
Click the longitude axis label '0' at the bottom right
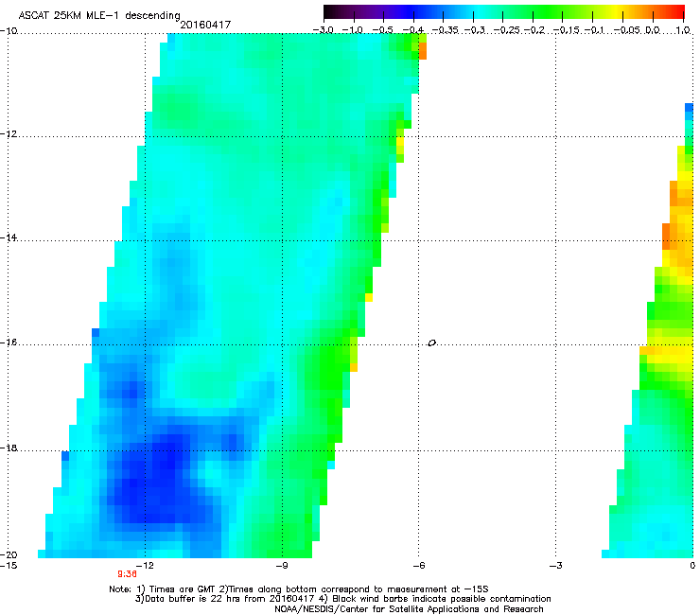[692, 566]
